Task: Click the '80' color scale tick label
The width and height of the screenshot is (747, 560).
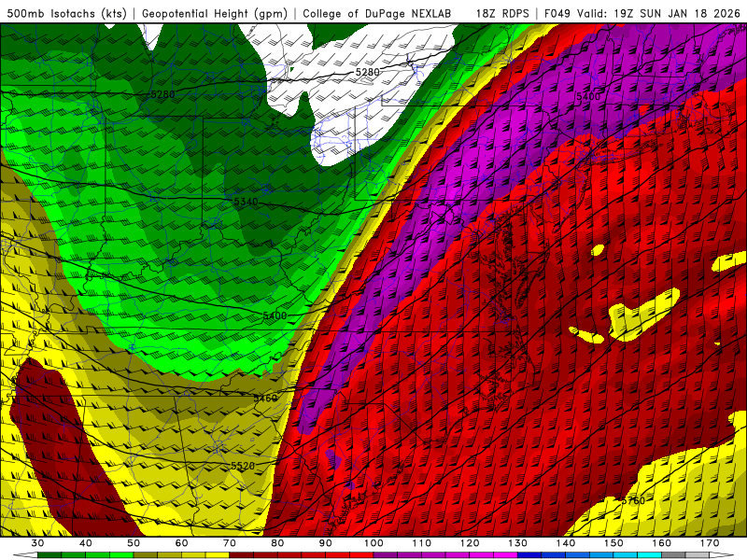Action: click(x=277, y=543)
